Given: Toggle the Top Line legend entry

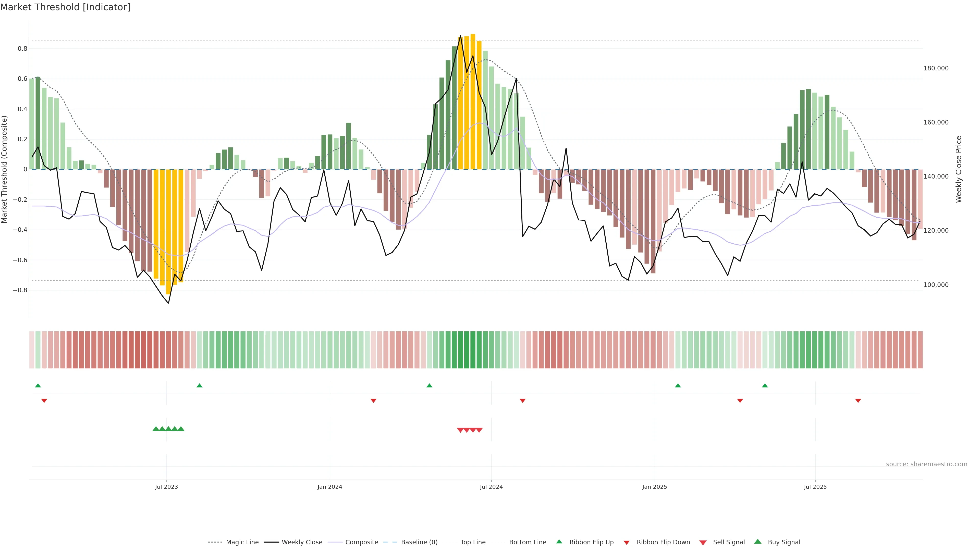Looking at the screenshot, I should click(x=473, y=542).
